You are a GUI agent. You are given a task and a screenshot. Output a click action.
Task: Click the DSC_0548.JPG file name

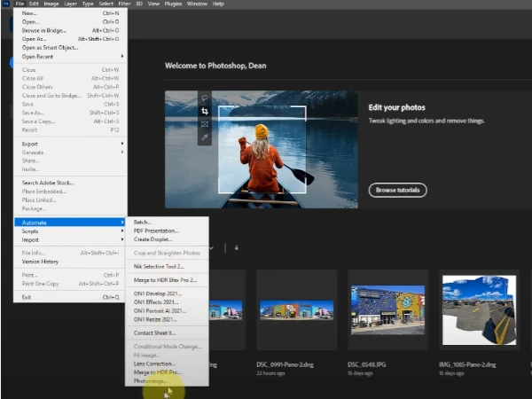point(367,364)
